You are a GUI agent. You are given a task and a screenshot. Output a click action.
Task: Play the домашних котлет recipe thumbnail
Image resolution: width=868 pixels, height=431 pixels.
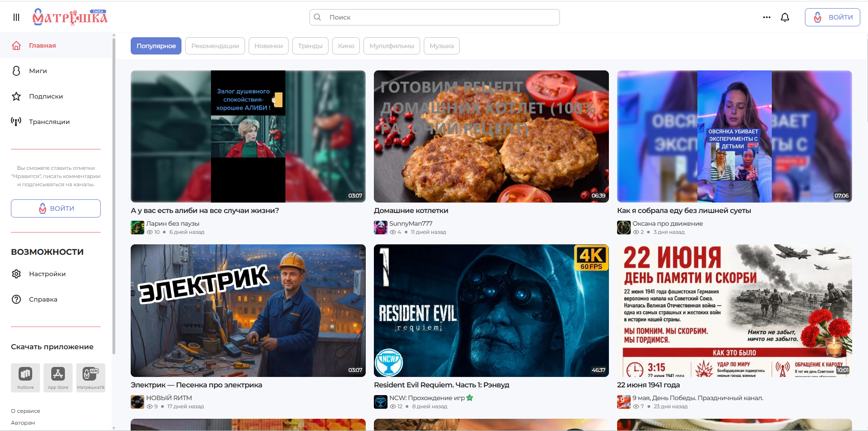click(491, 136)
